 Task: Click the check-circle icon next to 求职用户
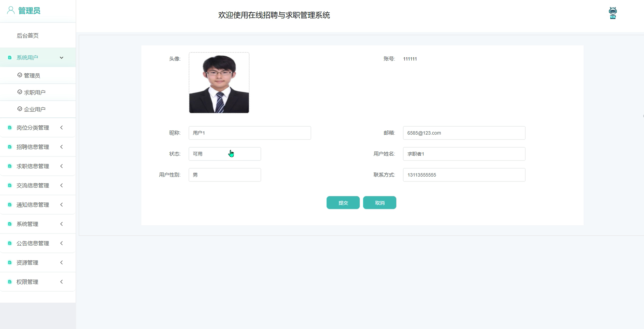point(20,92)
